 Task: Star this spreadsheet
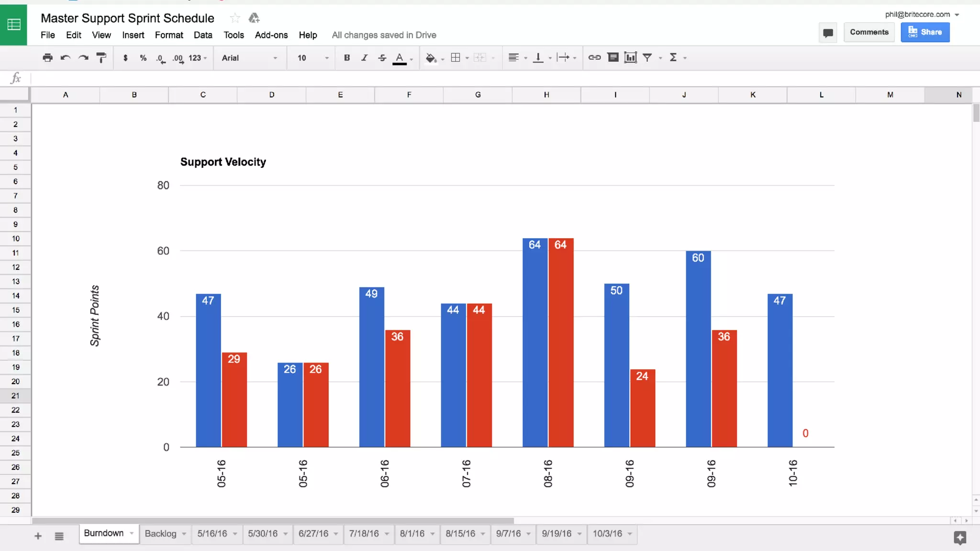pos(234,18)
